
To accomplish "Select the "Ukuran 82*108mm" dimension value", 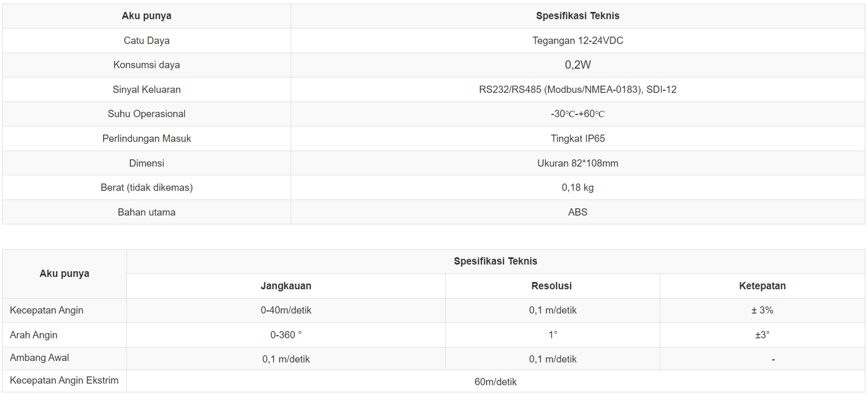I will (x=577, y=163).
